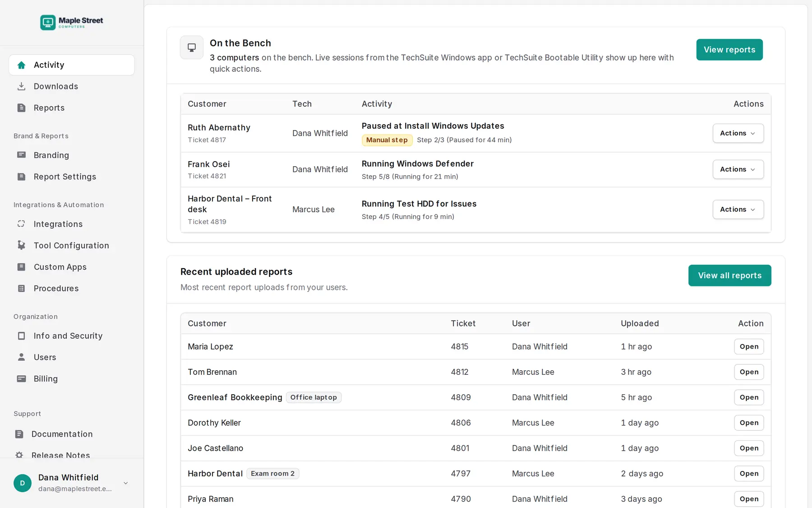This screenshot has width=812, height=508.
Task: Click the View reports button
Action: point(729,50)
